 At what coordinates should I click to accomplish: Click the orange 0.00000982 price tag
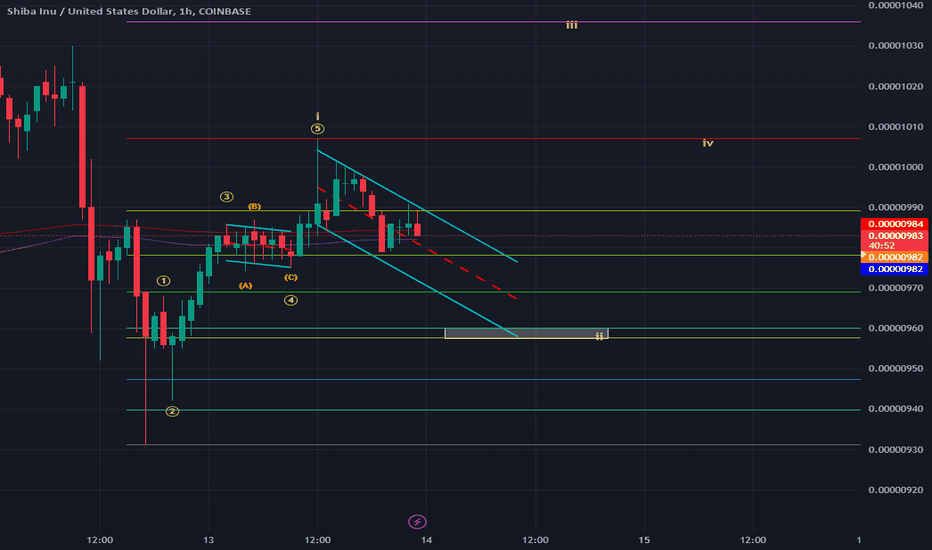(x=895, y=257)
